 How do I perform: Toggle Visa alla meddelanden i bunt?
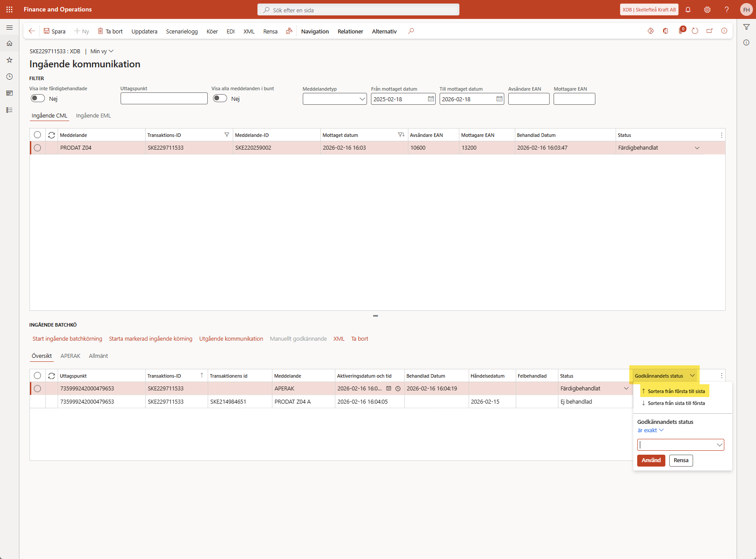tap(220, 99)
